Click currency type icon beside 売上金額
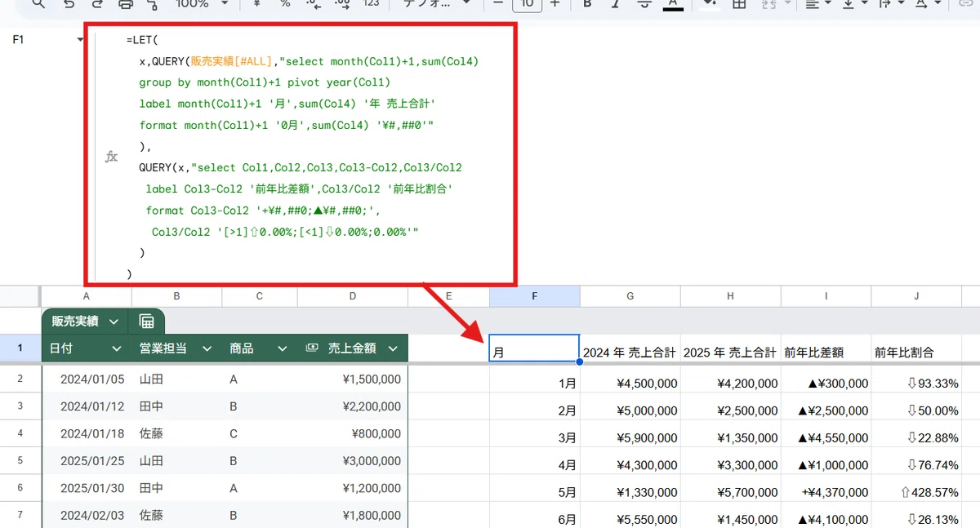The height and width of the screenshot is (528, 980). coord(312,348)
